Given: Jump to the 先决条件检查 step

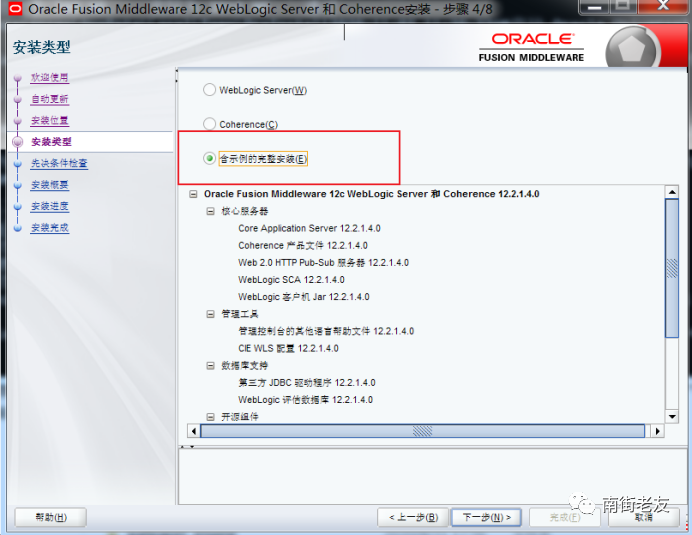Looking at the screenshot, I should click(x=59, y=163).
